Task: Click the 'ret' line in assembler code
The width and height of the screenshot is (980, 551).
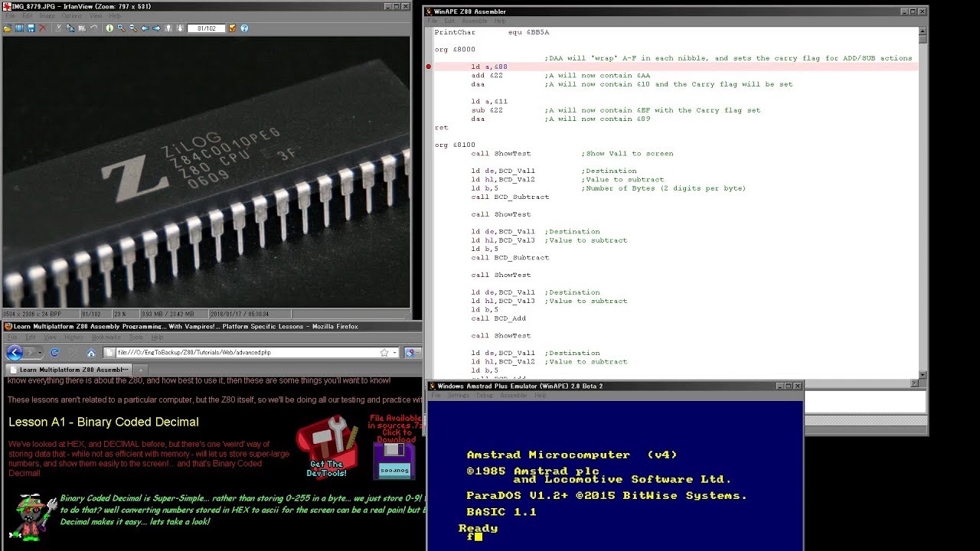Action: [441, 127]
